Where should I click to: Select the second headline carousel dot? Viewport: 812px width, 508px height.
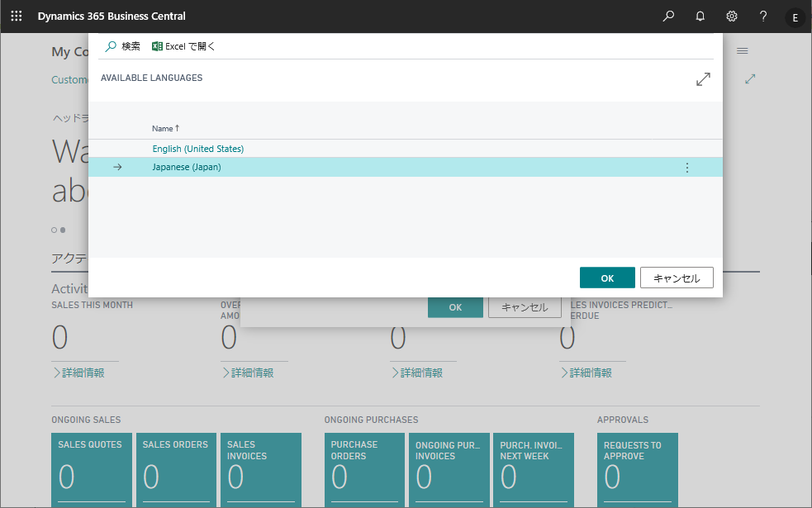pos(63,230)
